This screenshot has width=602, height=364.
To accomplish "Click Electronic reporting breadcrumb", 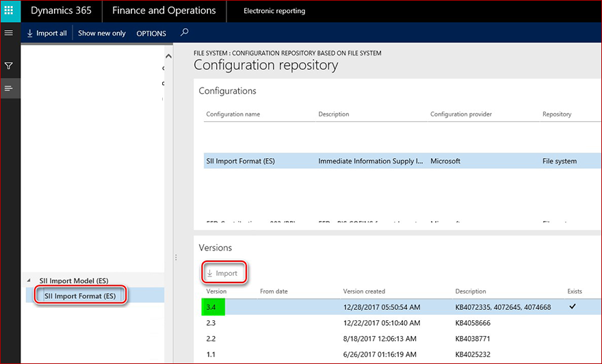I will [x=274, y=11].
